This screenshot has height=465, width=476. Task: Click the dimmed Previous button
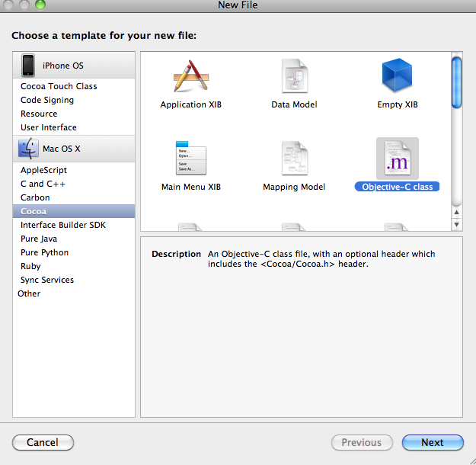(362, 442)
